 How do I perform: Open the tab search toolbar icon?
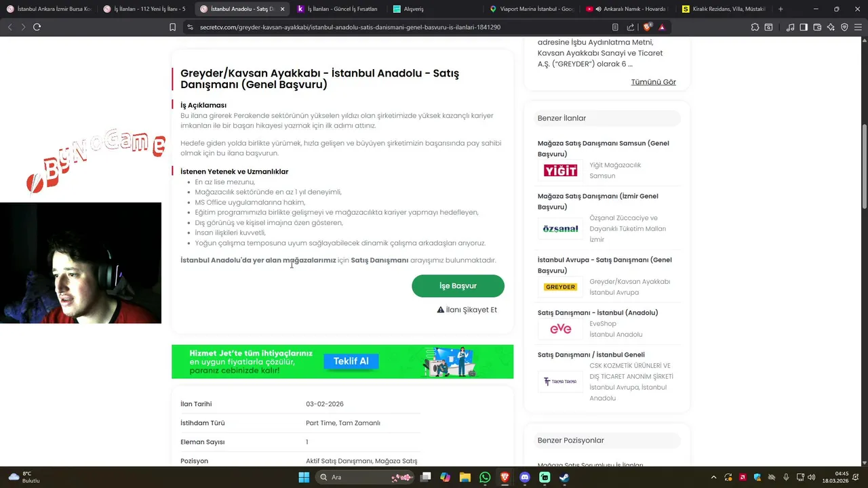768,27
